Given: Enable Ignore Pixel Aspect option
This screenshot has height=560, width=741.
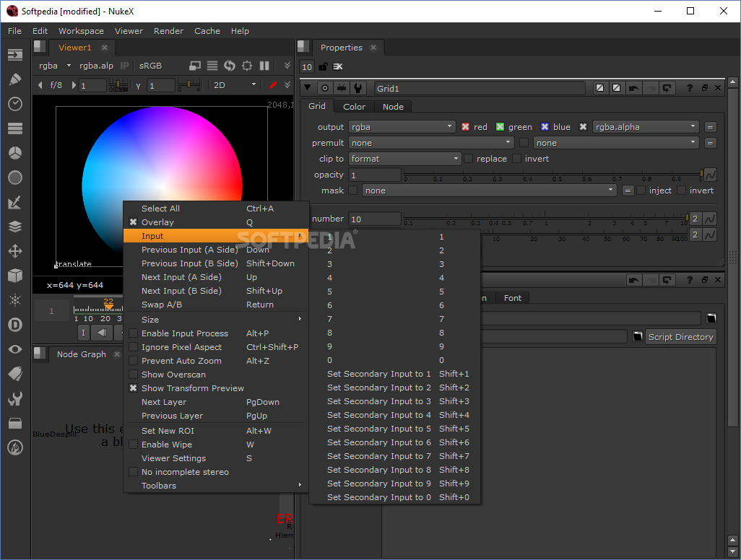Looking at the screenshot, I should click(x=216, y=347).
